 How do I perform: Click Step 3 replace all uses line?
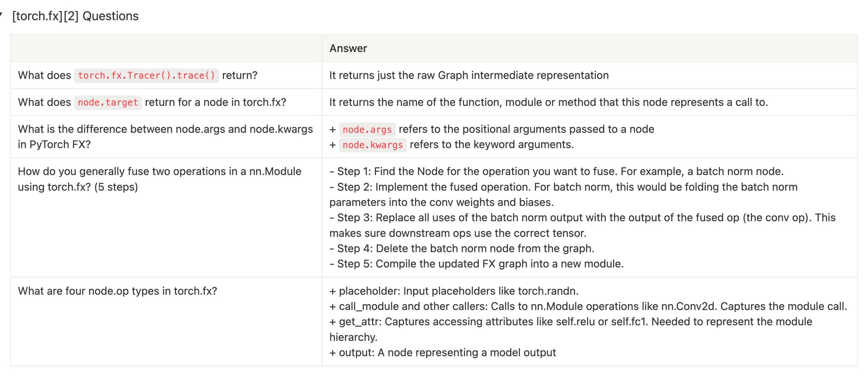[x=583, y=225]
